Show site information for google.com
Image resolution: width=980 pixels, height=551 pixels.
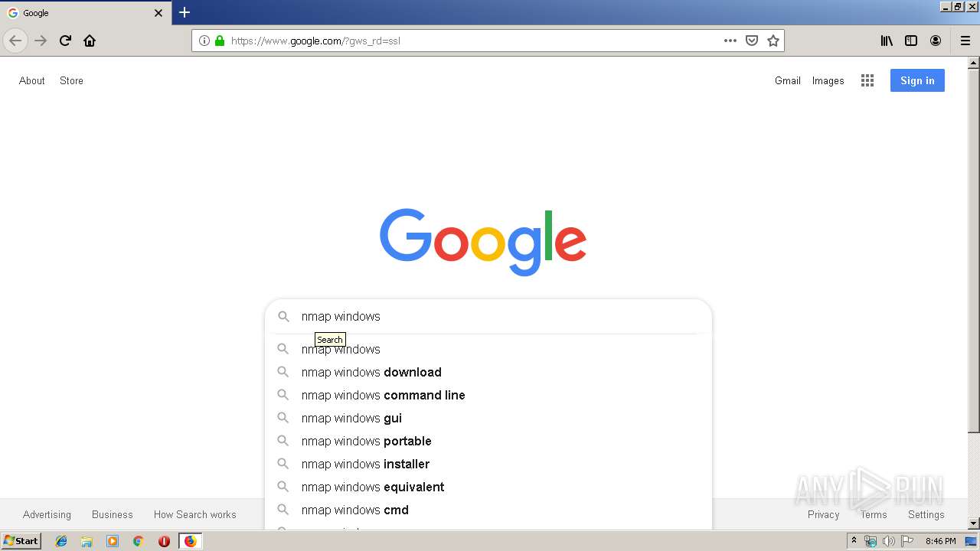[x=204, y=41]
